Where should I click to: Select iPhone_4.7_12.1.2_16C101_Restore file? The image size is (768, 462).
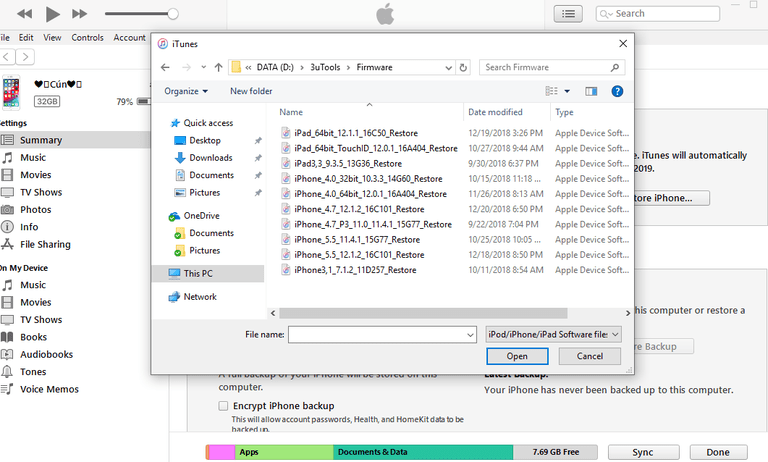pos(359,209)
